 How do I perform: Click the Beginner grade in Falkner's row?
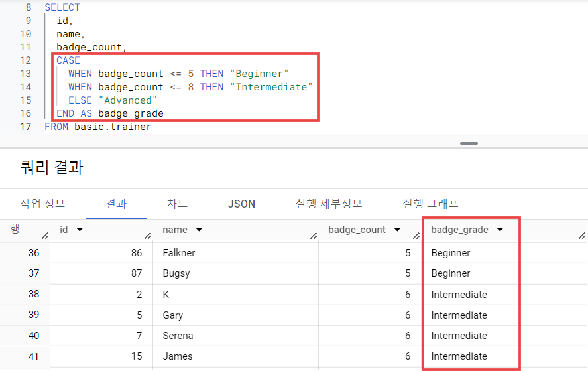(x=450, y=253)
